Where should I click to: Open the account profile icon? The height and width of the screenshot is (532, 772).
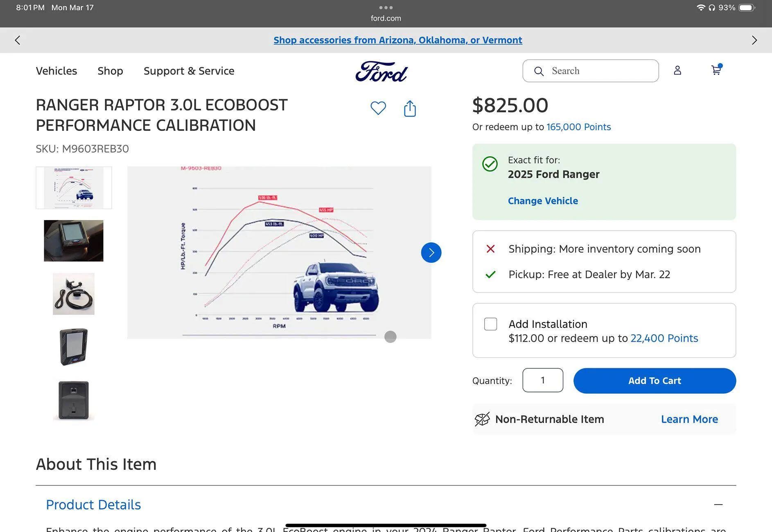pyautogui.click(x=677, y=70)
